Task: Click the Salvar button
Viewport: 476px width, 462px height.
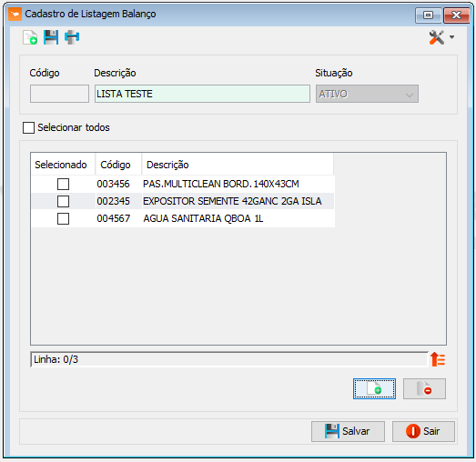Action: coord(348,431)
